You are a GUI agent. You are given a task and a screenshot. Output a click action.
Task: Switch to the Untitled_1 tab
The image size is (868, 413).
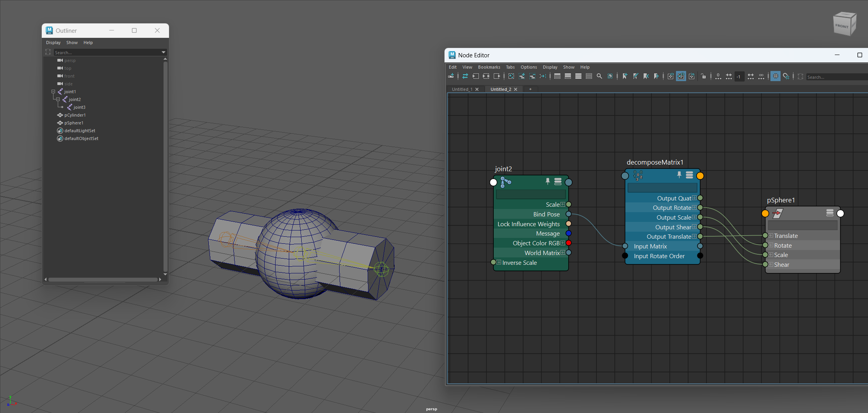pos(462,89)
